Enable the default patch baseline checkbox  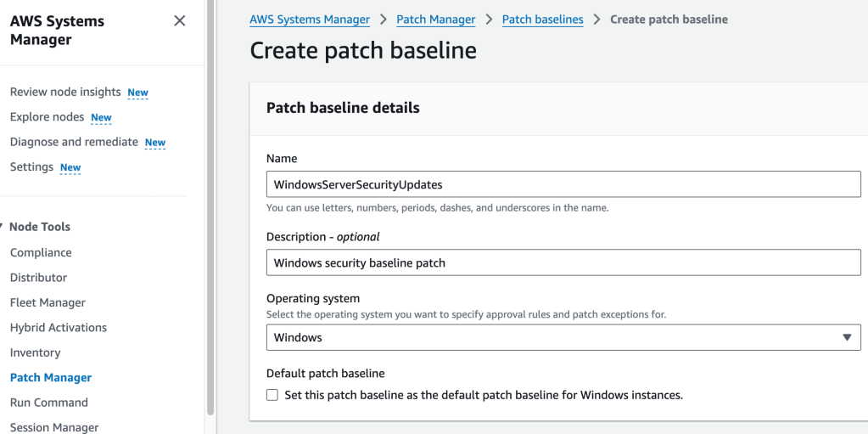tap(272, 395)
